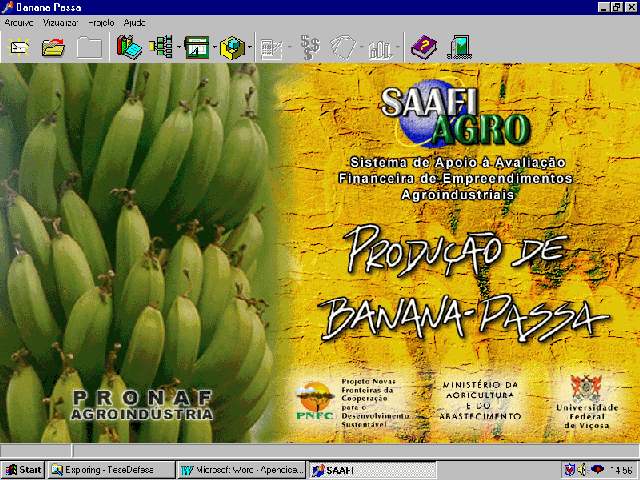Viewport: 640px width, 480px height.
Task: Close the Banana Passa window
Action: pyautogui.click(x=631, y=7)
